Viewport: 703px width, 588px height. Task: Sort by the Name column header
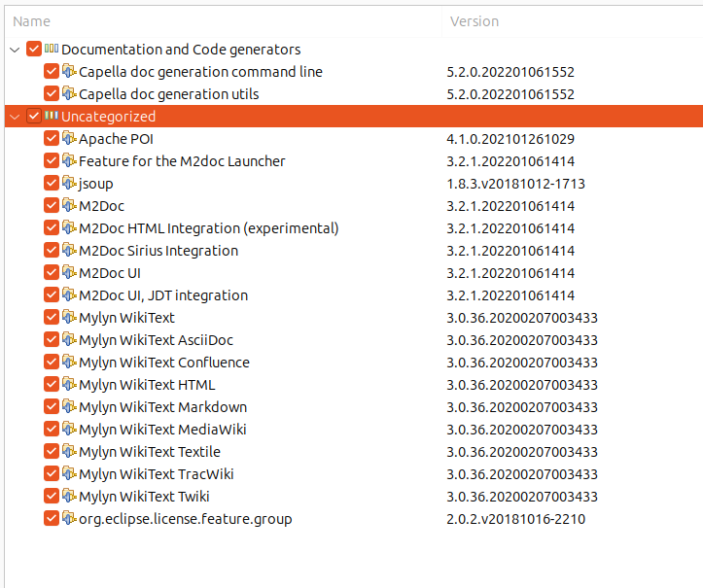pos(33,20)
